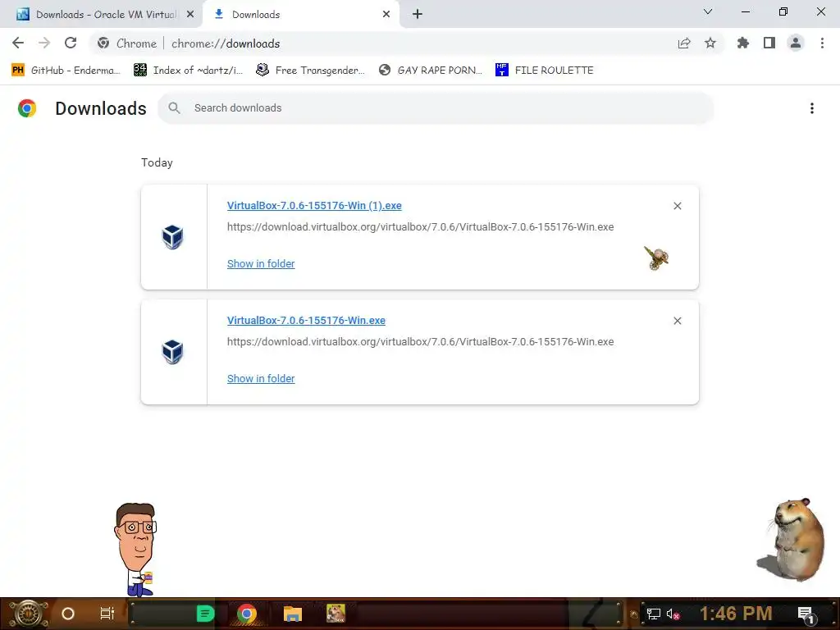Click the forward navigation arrow
This screenshot has height=630, width=840.
44,43
